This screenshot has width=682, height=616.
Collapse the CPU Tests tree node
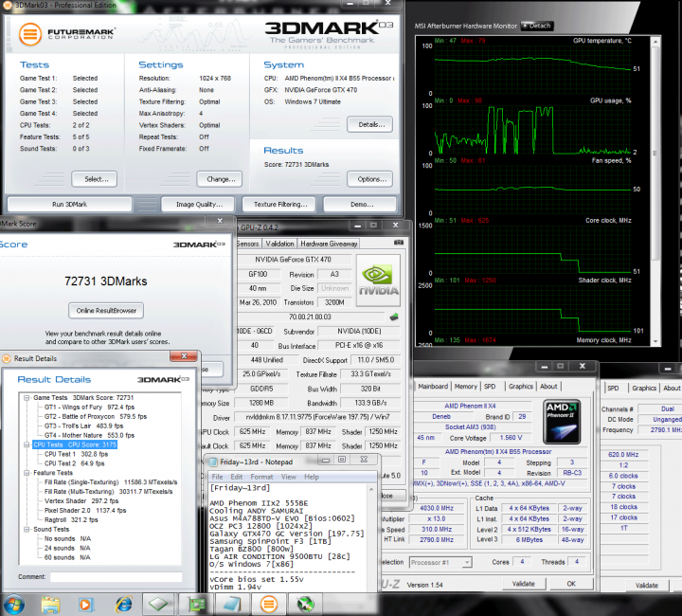[27, 444]
